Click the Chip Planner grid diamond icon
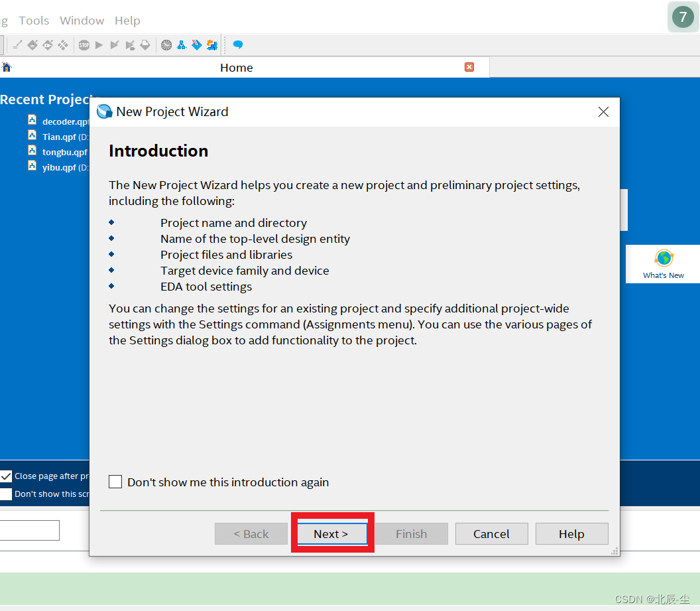Screen dimensions: 700x611 [x=63, y=45]
